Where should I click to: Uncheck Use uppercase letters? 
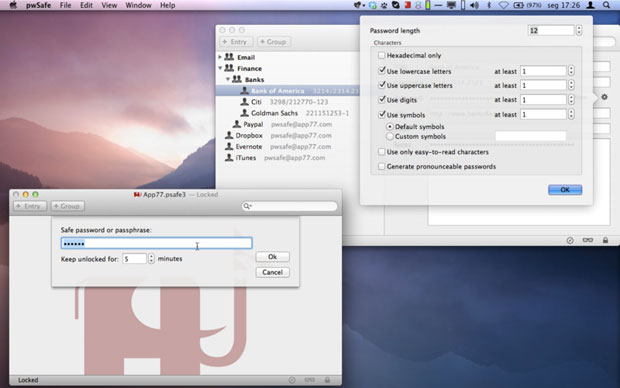click(382, 85)
